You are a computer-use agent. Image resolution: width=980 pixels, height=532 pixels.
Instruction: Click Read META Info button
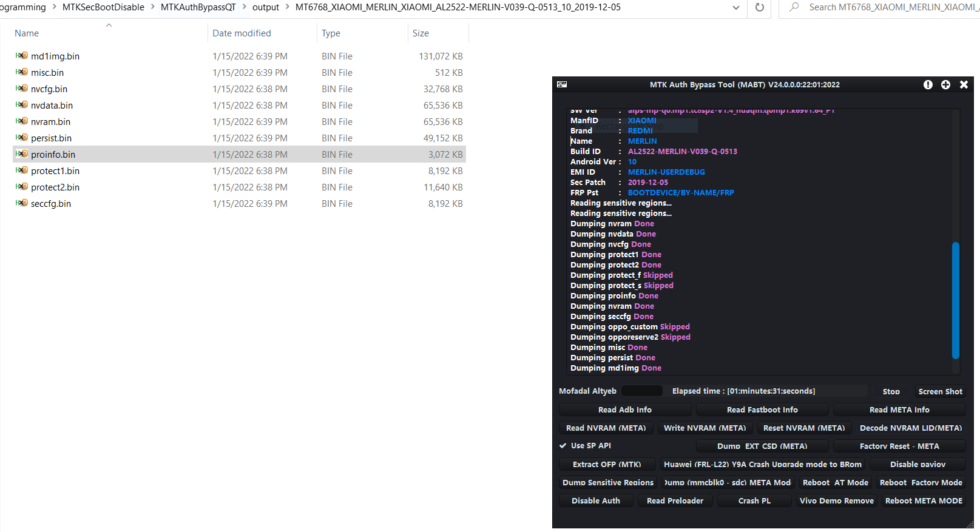click(899, 410)
